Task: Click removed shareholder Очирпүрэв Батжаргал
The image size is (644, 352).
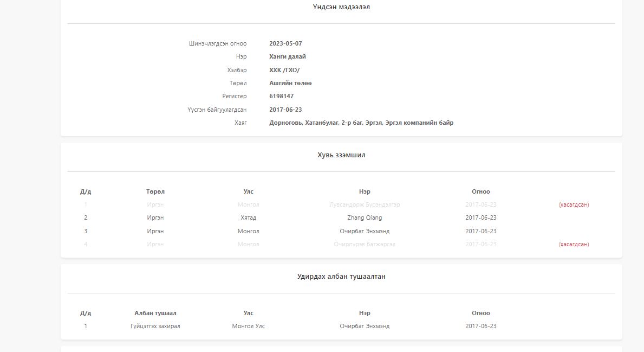Action: coord(365,245)
